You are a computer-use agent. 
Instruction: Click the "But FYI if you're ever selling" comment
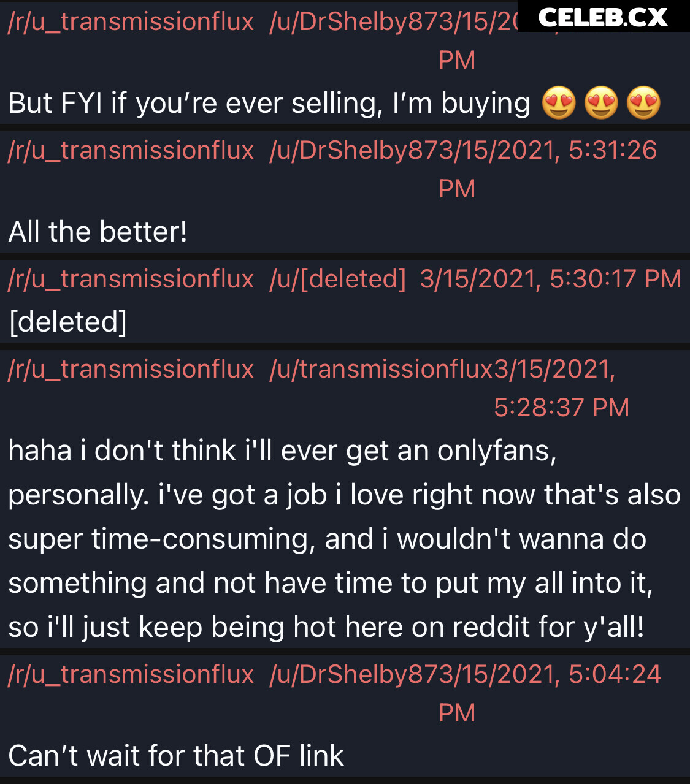[x=269, y=103]
